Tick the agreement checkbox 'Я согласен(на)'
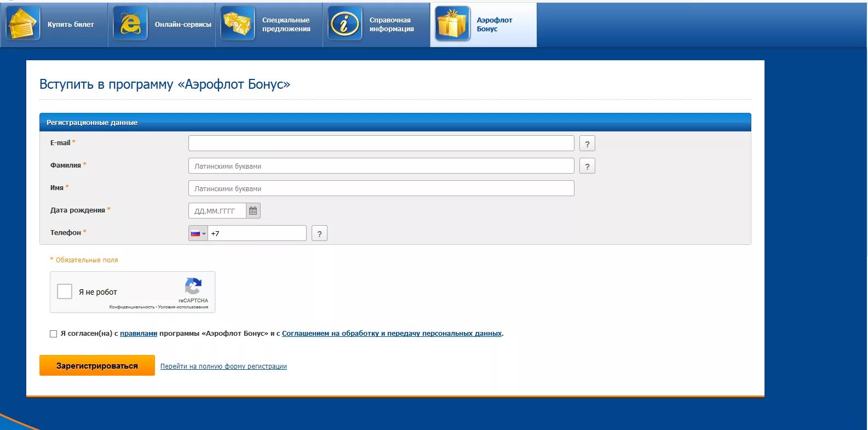This screenshot has height=430, width=868. pyautogui.click(x=54, y=334)
